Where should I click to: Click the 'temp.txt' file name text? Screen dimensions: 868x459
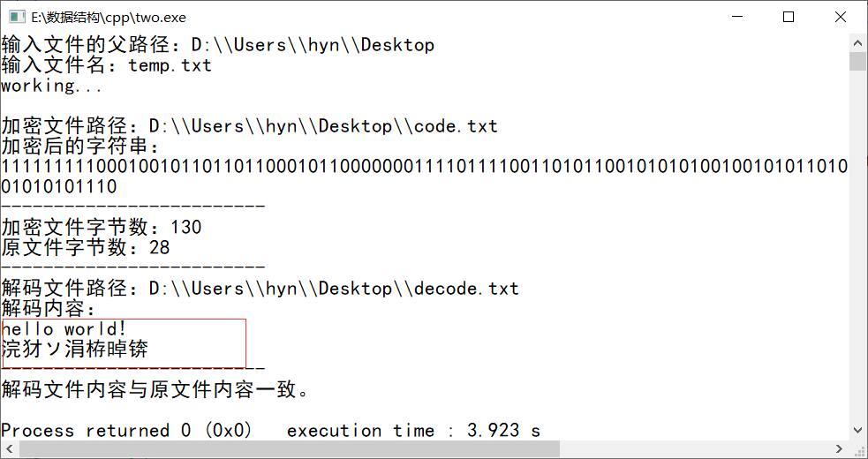(x=170, y=65)
